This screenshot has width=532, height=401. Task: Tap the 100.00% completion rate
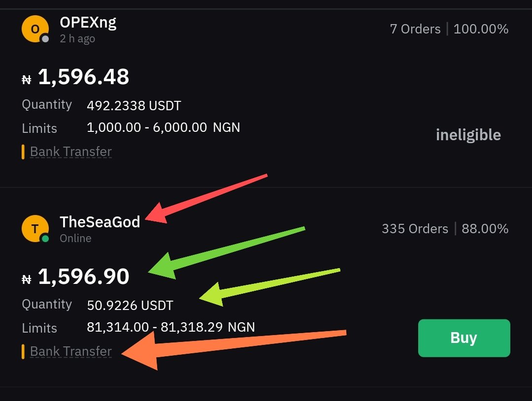[481, 29]
